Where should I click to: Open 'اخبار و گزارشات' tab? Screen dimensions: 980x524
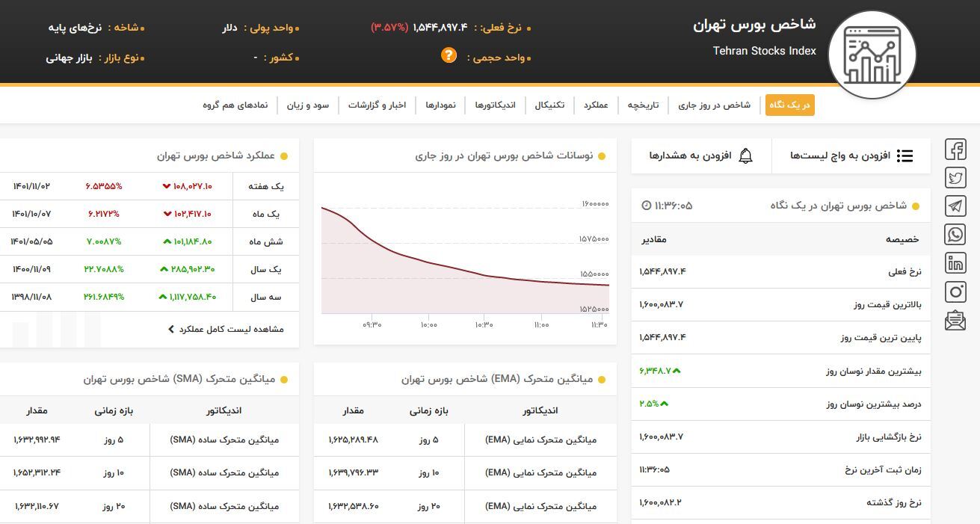pyautogui.click(x=377, y=105)
